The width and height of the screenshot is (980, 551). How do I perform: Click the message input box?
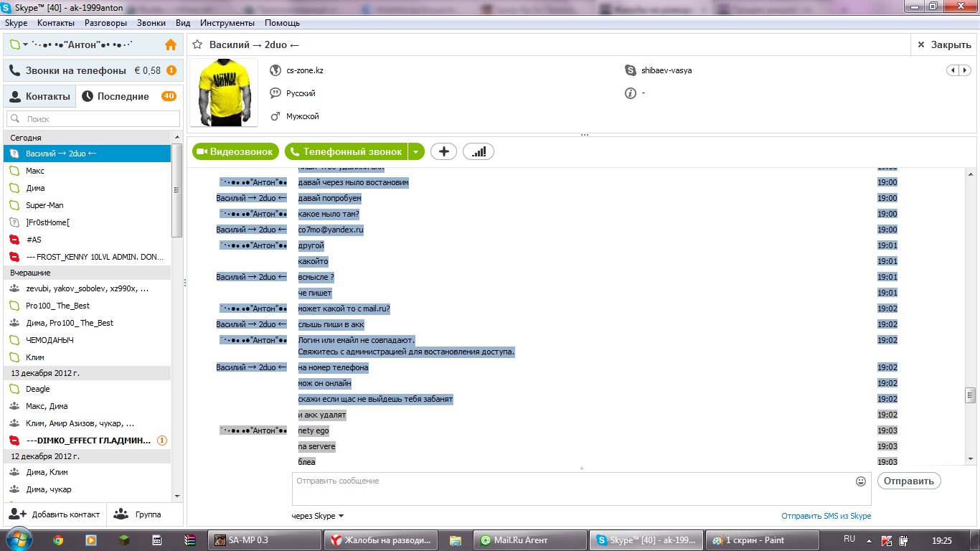tap(581, 489)
